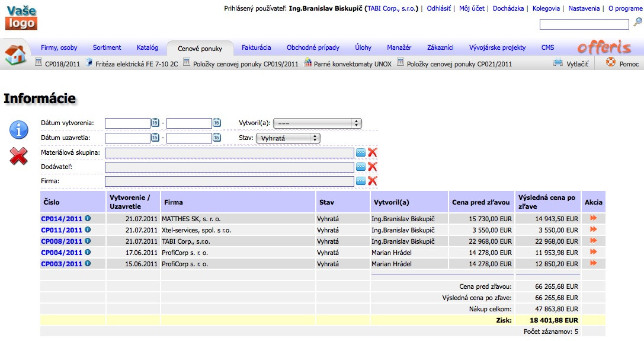
Task: Open the Úlohy tab
Action: (x=363, y=47)
